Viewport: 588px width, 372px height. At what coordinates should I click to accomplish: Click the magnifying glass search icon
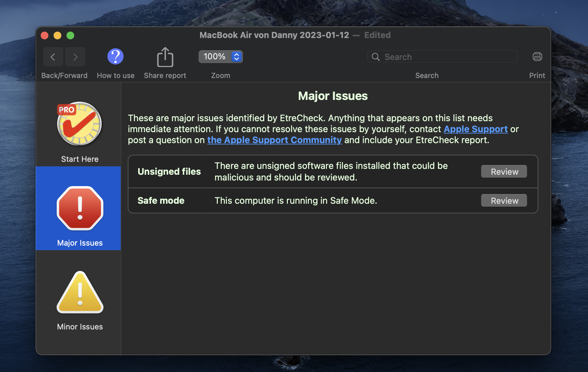click(376, 57)
